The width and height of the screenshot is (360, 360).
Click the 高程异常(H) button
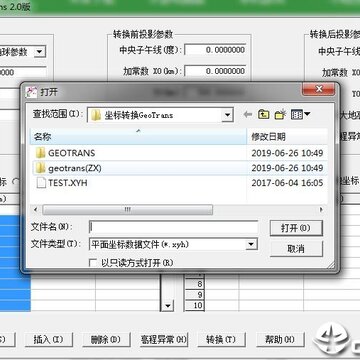pyautogui.click(x=164, y=340)
